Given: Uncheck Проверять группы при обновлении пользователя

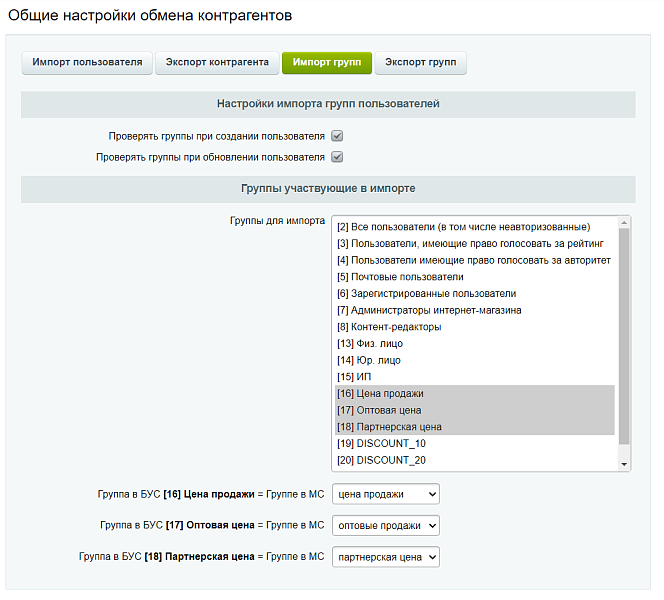Looking at the screenshot, I should pyautogui.click(x=338, y=157).
